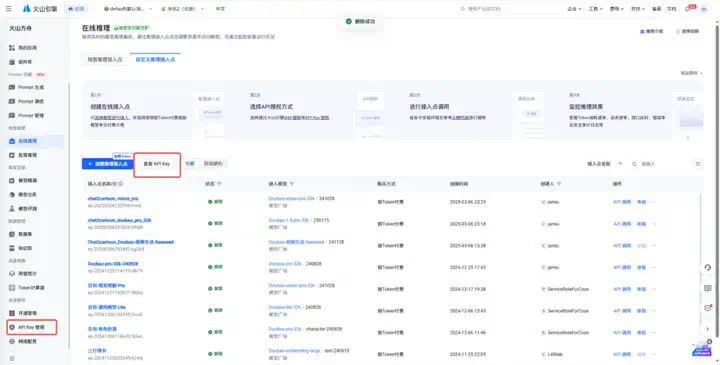Click the refresh icon beside the search box
Image resolution: width=720 pixels, height=365 pixels.
click(x=698, y=164)
